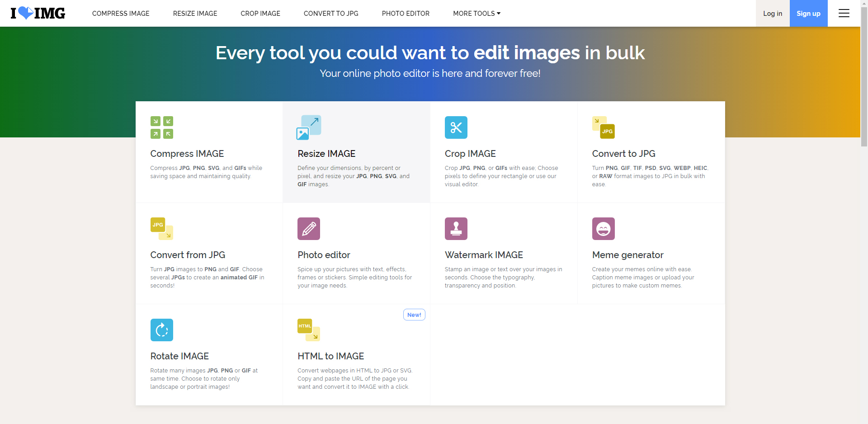
Task: Click the Resize IMAGE blue icon
Action: pyautogui.click(x=309, y=127)
